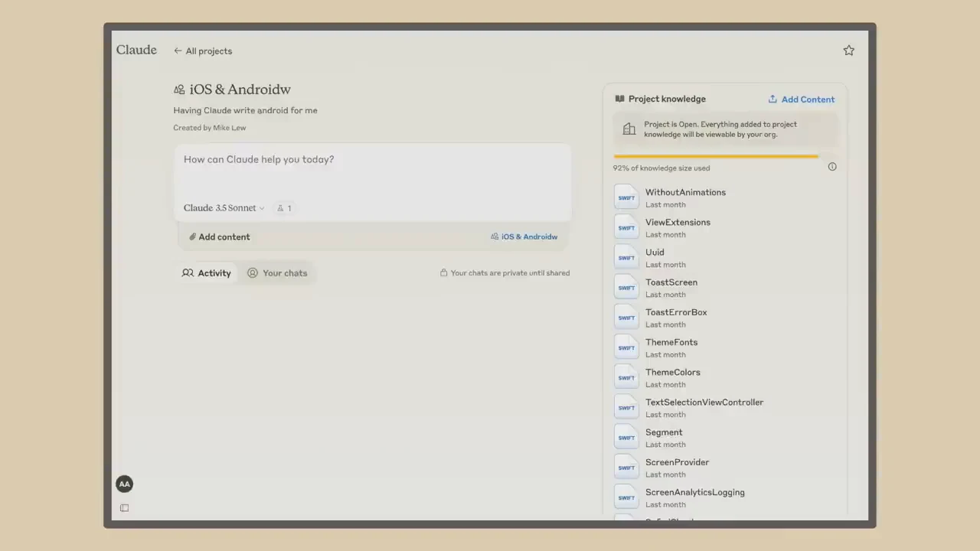Open the ThemeColors swift file icon

(x=626, y=377)
